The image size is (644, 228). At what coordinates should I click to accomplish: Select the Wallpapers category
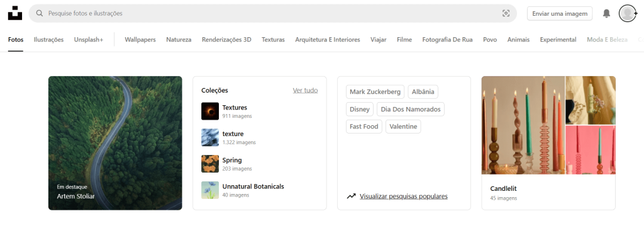tap(140, 40)
